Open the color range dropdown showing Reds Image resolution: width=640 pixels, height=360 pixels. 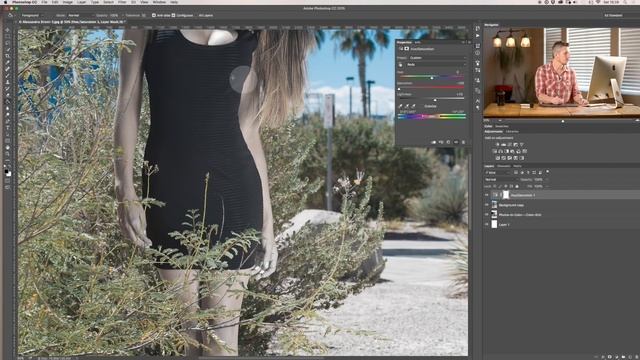pyautogui.click(x=436, y=64)
